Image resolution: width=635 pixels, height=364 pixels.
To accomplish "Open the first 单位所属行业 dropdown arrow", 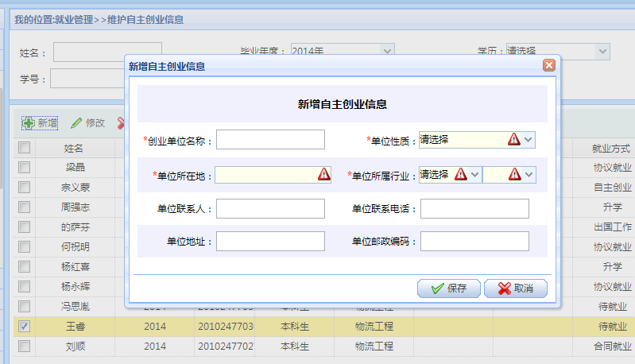I will coord(475,175).
